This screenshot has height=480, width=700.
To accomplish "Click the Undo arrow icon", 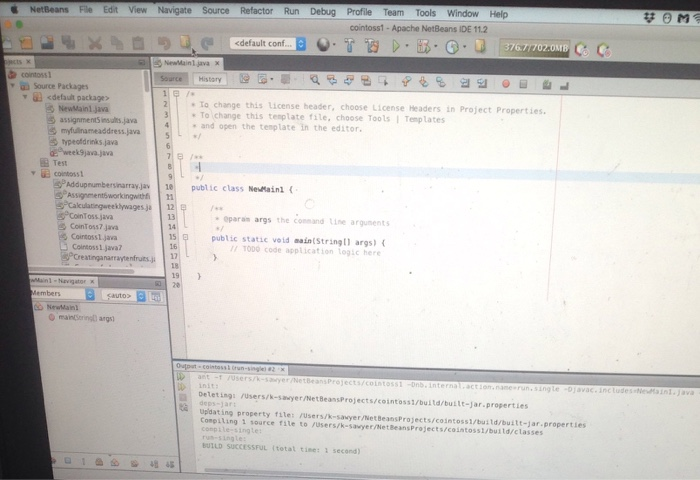I will click(164, 43).
